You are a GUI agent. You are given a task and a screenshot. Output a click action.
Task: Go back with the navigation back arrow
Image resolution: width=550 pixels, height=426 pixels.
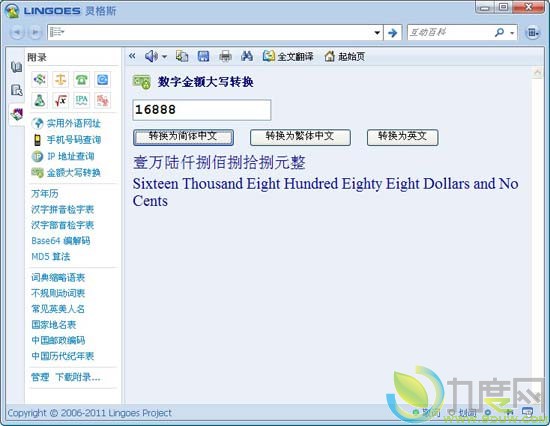(16, 33)
